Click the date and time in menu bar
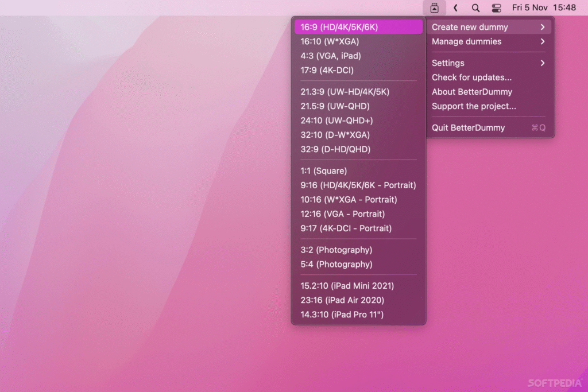The image size is (588, 392). pos(543,8)
